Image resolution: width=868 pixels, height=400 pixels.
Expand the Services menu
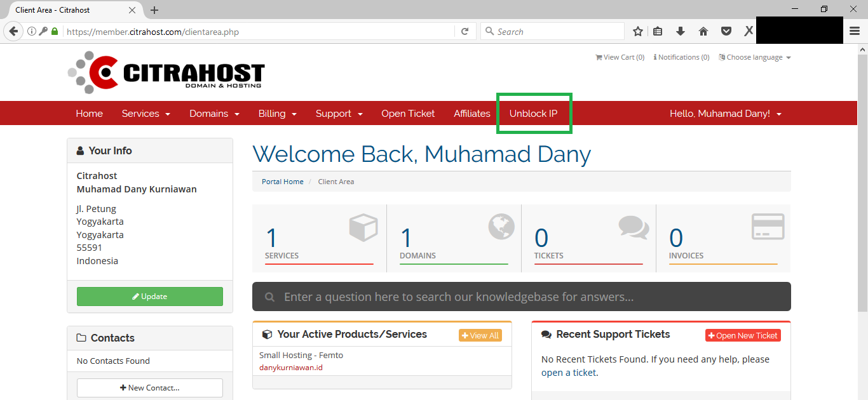[146, 114]
